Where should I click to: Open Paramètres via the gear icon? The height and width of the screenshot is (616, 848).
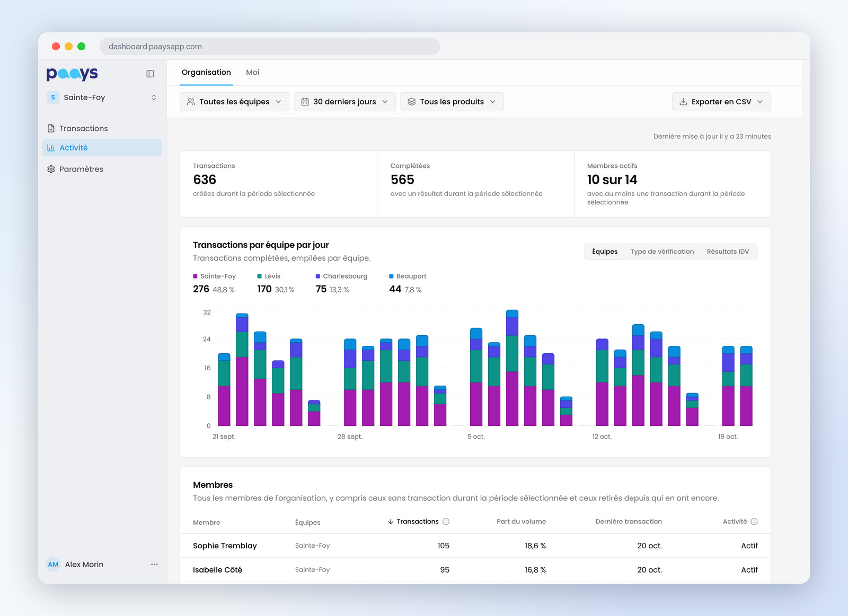point(51,169)
